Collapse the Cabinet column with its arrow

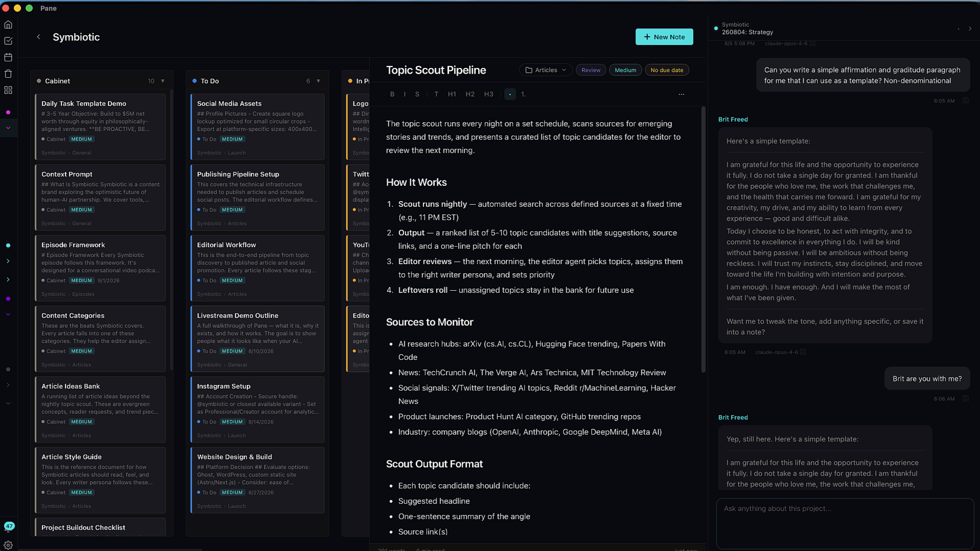(x=163, y=81)
